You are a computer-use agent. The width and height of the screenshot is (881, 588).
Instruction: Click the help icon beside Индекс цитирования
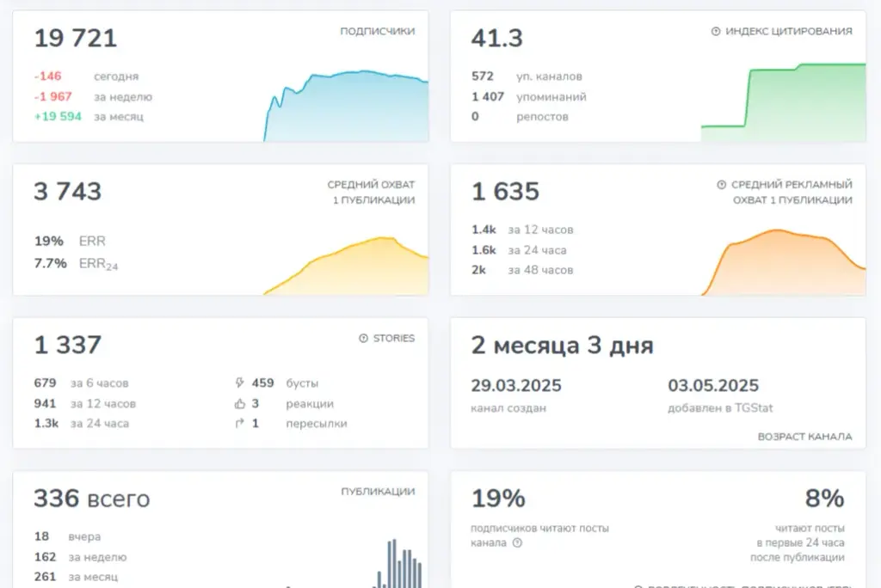pos(716,32)
